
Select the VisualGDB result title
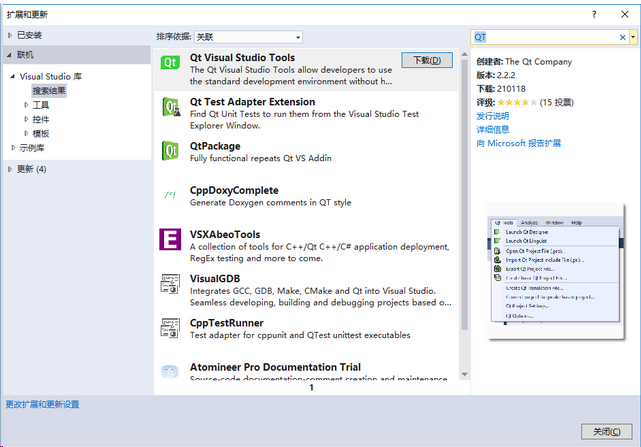tap(215, 279)
